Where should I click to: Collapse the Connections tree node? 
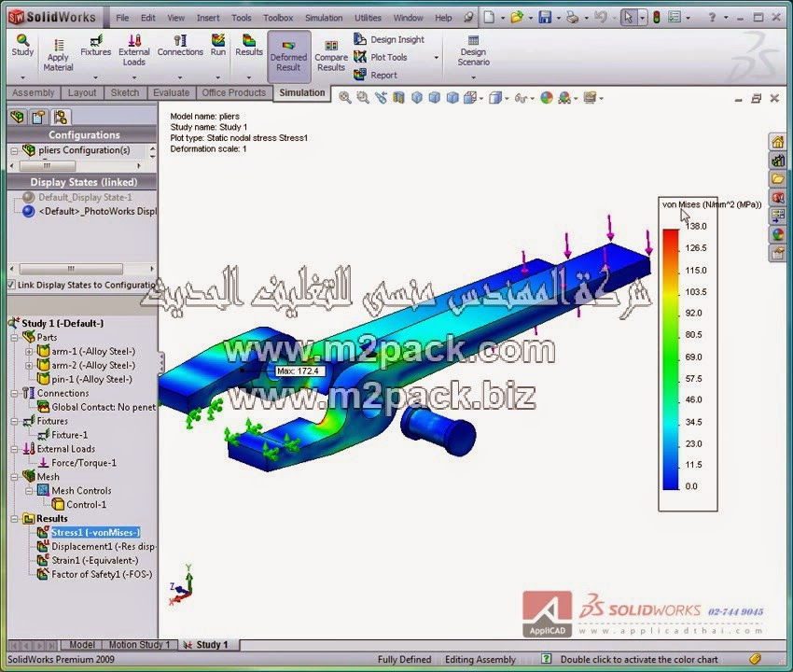15,393
